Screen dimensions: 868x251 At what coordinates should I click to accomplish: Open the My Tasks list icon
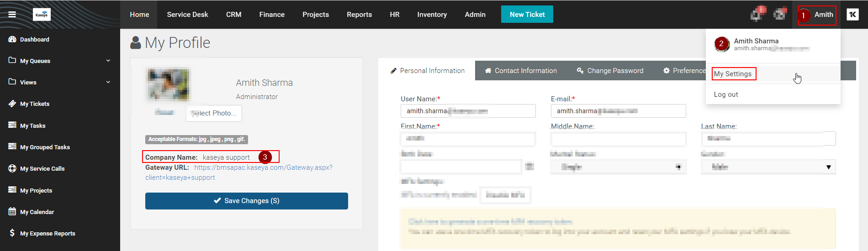[x=12, y=125]
